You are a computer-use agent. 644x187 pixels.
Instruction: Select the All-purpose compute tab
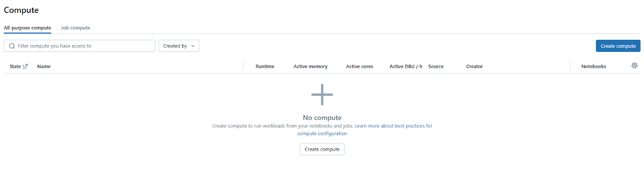(27, 28)
